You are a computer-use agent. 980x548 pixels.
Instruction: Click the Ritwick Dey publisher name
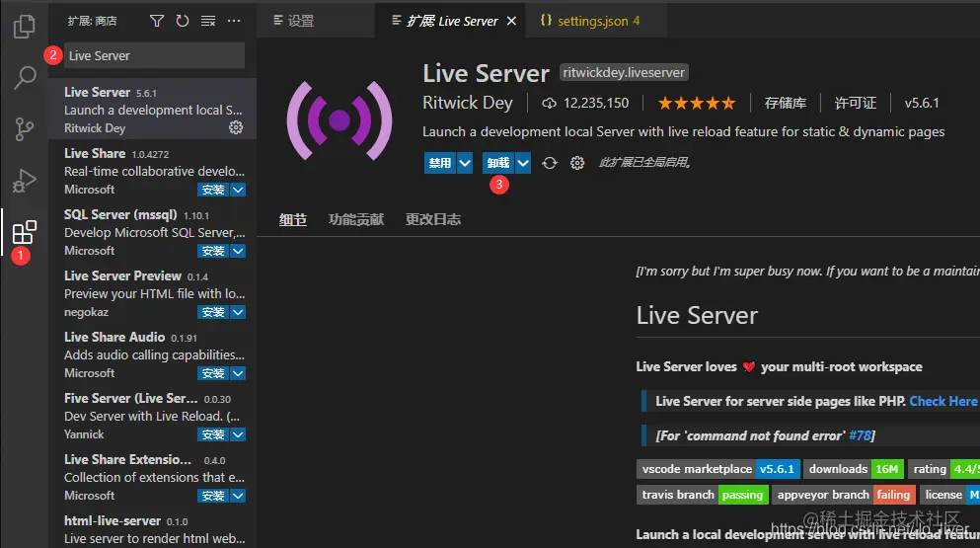468,103
